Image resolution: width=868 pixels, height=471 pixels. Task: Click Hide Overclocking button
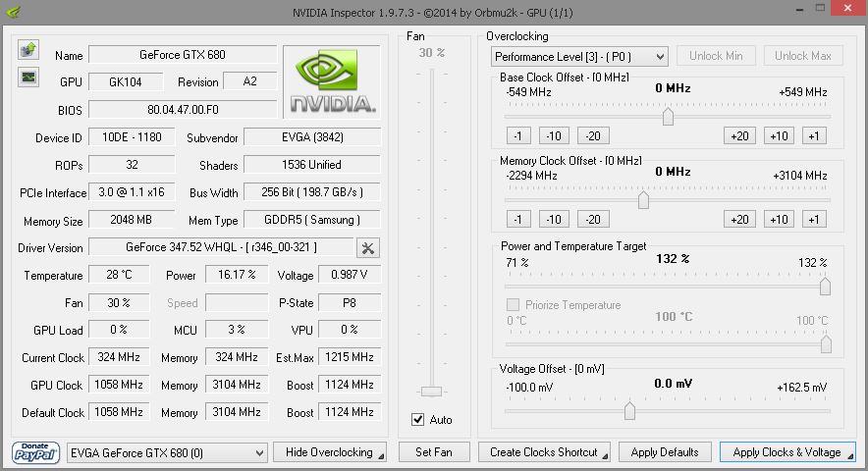point(330,452)
